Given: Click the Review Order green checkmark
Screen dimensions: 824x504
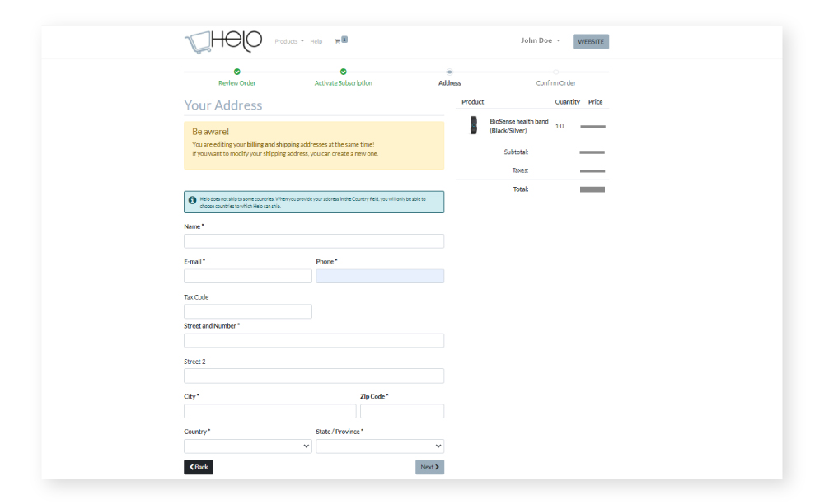Looking at the screenshot, I should pyautogui.click(x=236, y=72).
